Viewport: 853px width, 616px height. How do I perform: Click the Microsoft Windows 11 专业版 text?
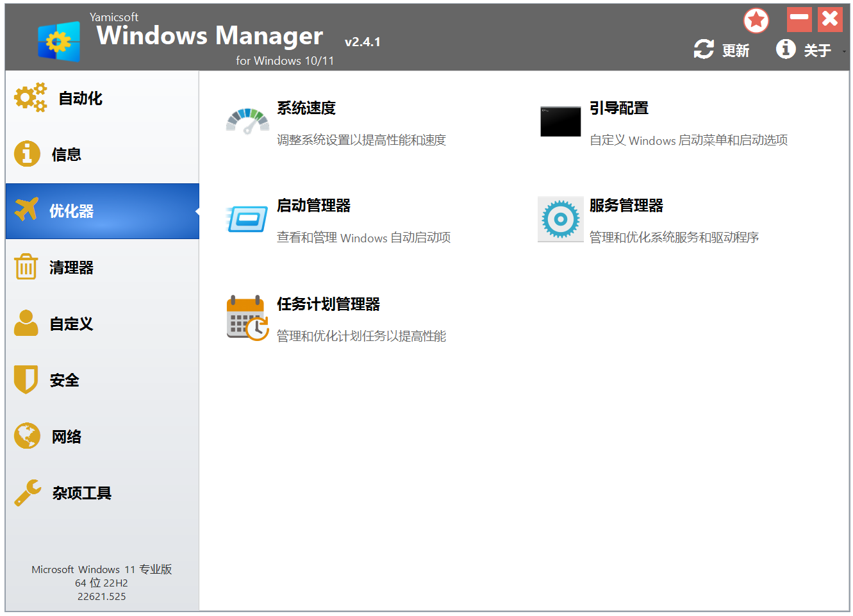click(102, 569)
